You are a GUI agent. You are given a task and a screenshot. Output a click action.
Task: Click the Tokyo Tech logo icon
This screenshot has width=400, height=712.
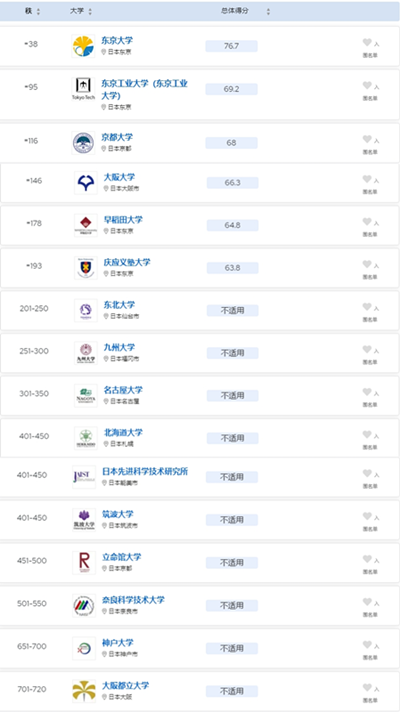pos(84,89)
